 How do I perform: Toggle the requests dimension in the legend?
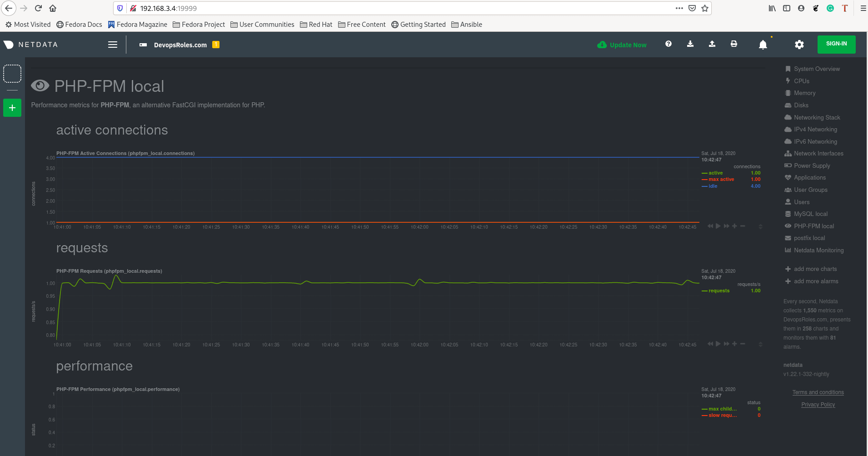point(718,291)
